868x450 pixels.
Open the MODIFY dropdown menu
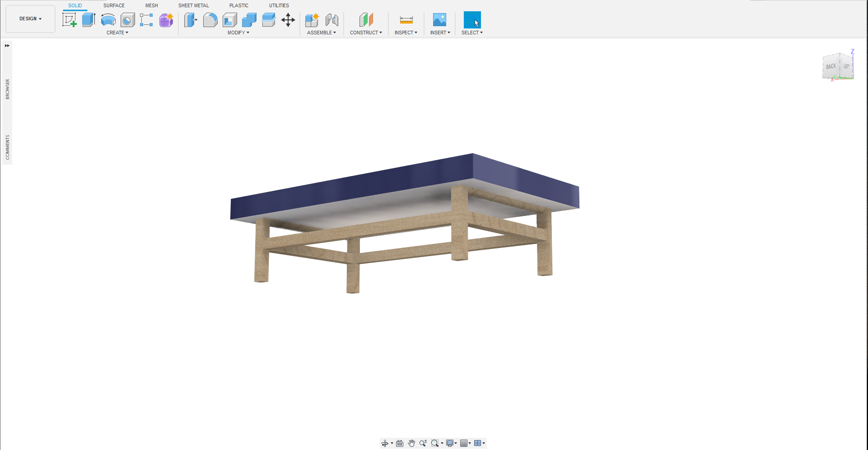pos(238,33)
